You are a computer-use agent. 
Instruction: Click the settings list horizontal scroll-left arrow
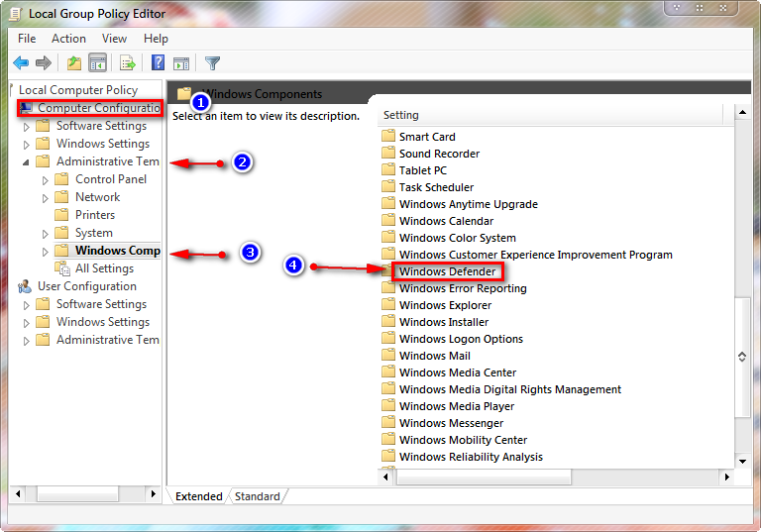tap(385, 477)
